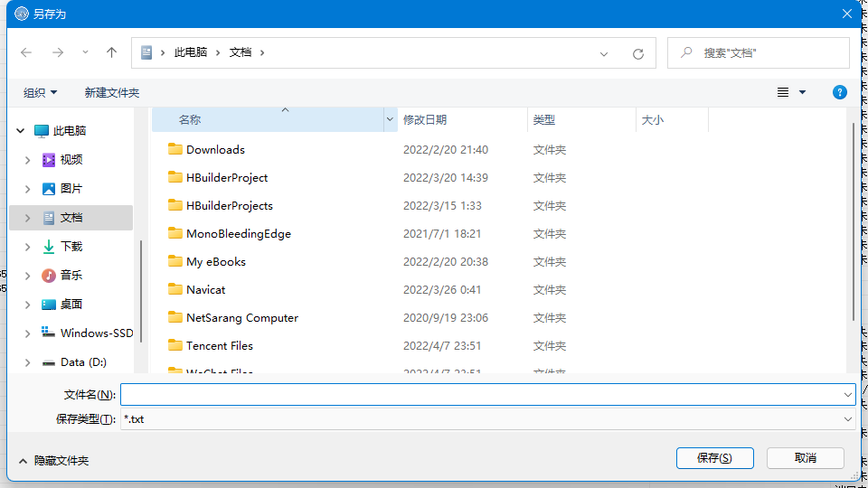The height and width of the screenshot is (488, 868).
Task: Create a folder with 新建文件夹
Action: [x=112, y=92]
